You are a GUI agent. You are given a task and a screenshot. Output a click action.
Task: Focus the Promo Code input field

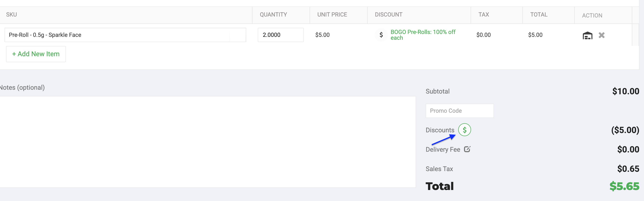point(460,111)
